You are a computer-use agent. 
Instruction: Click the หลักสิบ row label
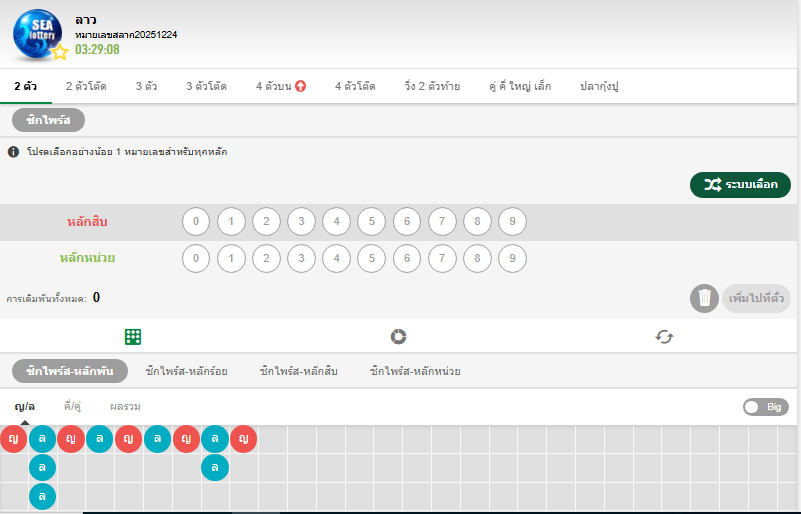[x=87, y=222]
